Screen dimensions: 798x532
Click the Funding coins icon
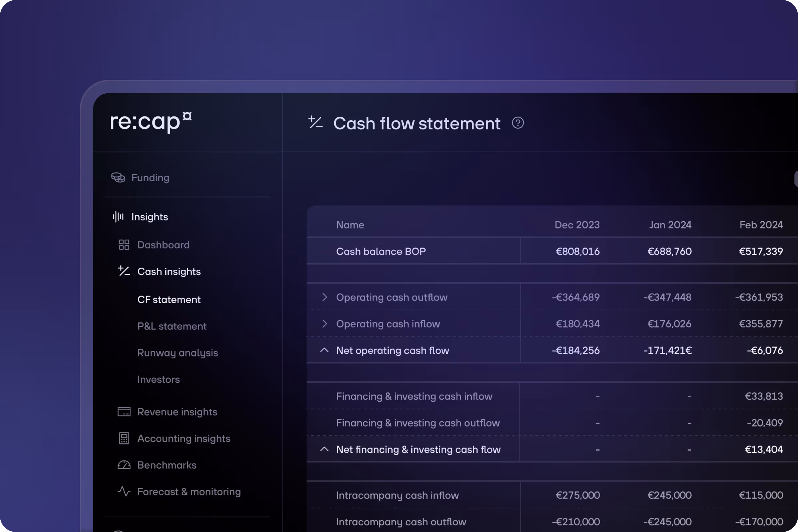tap(118, 178)
